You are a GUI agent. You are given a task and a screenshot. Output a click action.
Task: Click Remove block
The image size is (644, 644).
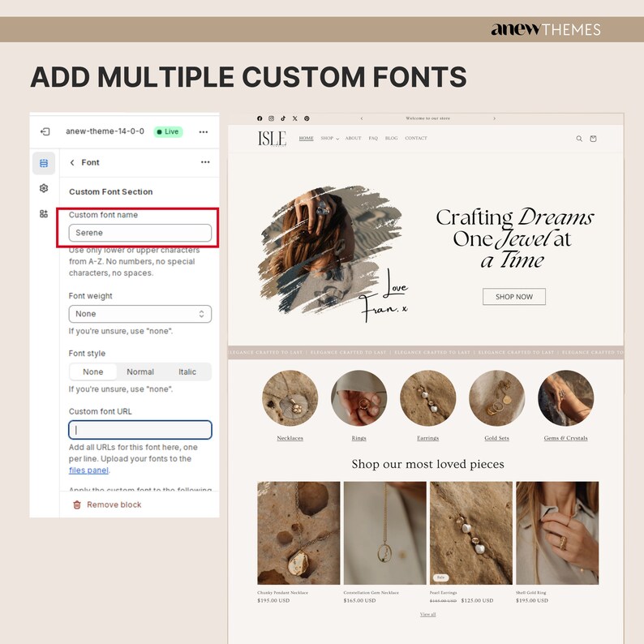tap(114, 504)
